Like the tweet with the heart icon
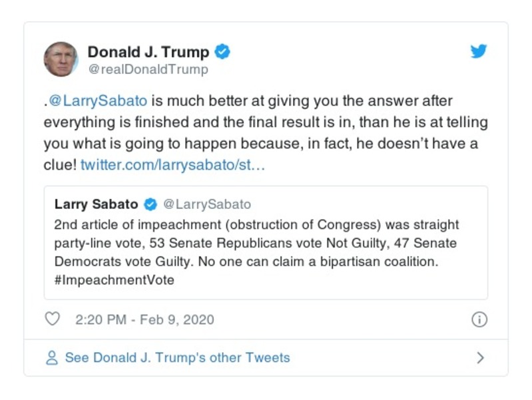 [52, 319]
